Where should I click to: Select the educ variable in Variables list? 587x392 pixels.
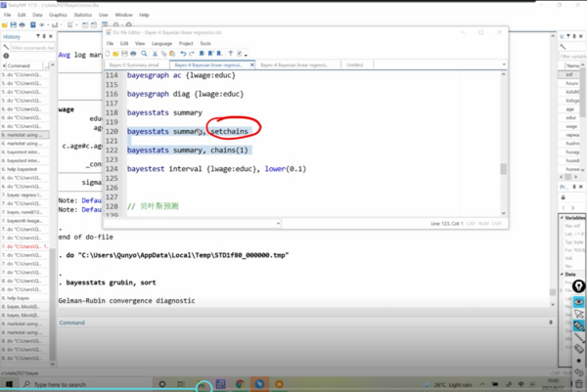[571, 118]
